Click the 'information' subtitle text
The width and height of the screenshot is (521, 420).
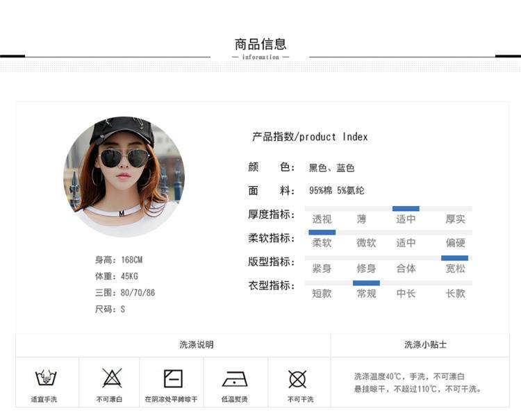pos(260,57)
